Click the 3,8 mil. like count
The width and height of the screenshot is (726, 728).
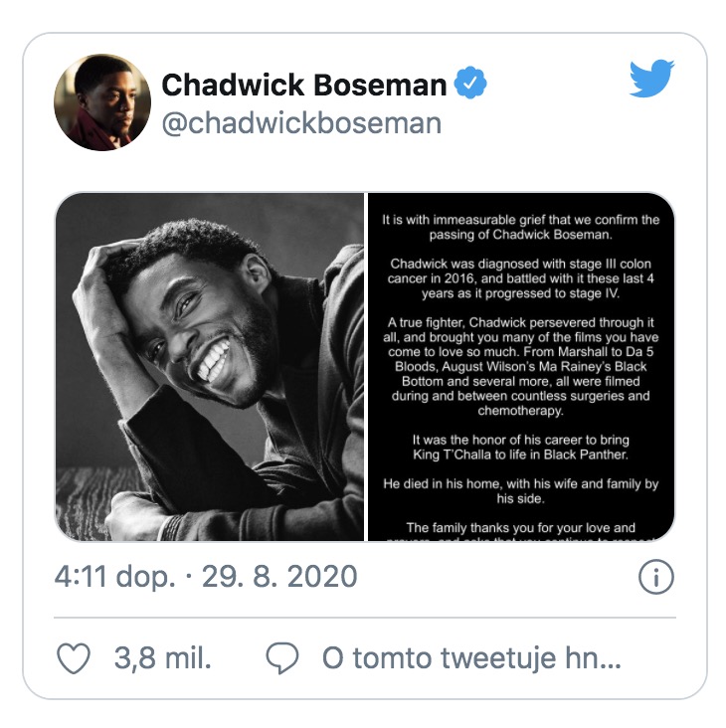click(x=162, y=658)
